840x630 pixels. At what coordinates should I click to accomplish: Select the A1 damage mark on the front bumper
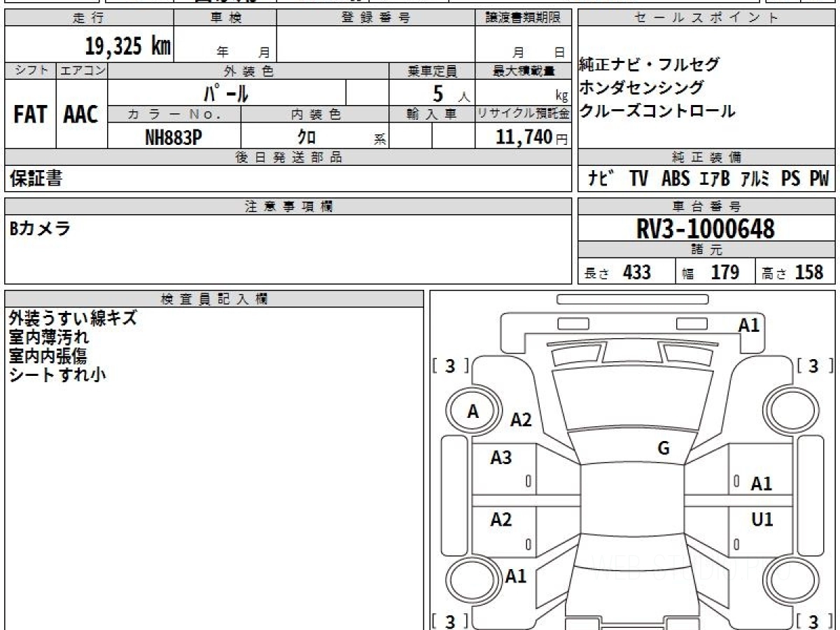(x=749, y=325)
